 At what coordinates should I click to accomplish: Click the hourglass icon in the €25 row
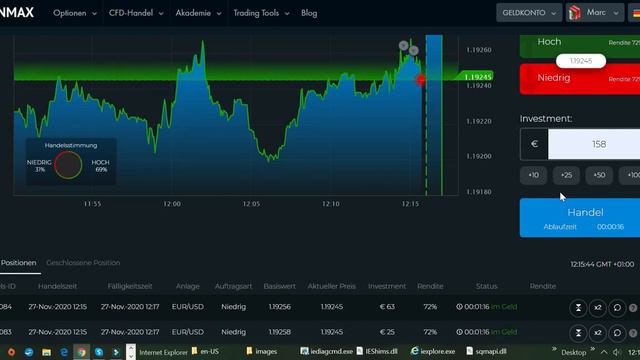pyautogui.click(x=578, y=333)
